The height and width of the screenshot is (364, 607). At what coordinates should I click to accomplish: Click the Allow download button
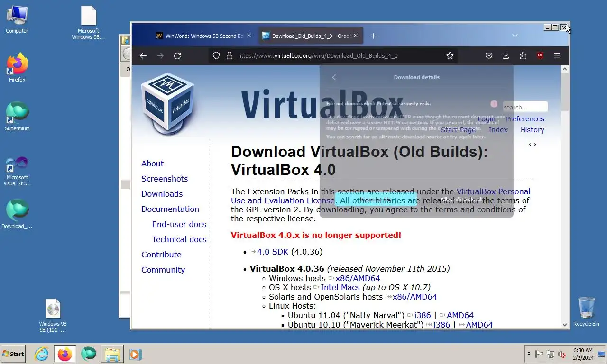coord(461,200)
